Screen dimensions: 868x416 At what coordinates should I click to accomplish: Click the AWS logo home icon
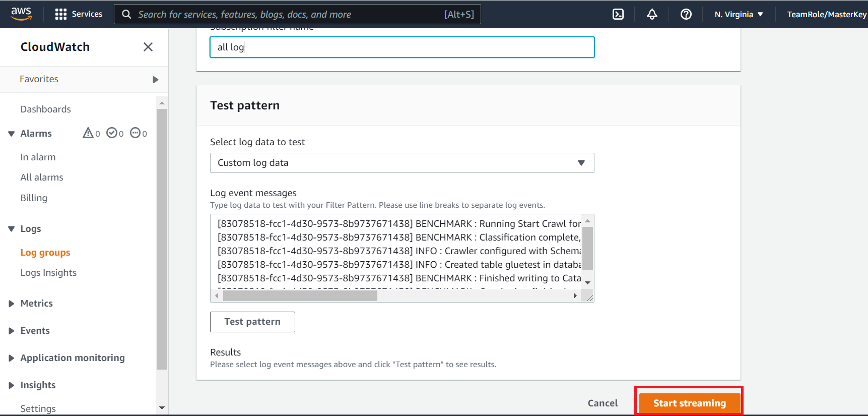(x=21, y=14)
